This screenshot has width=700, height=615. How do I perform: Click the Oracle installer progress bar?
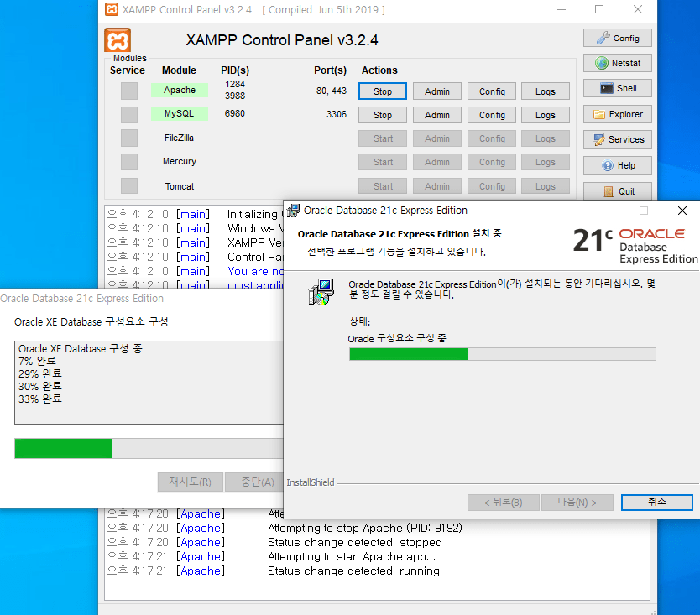click(502, 354)
